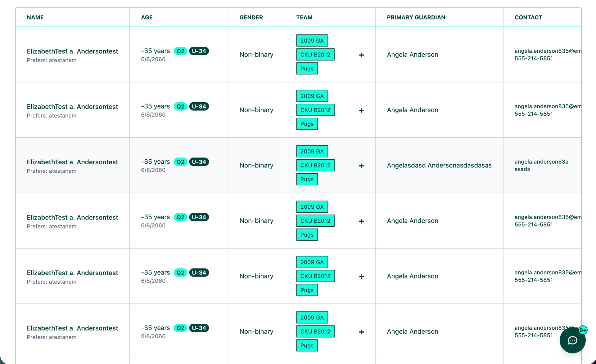The height and width of the screenshot is (364, 596).
Task: Click the angela.anderson83a email address
Action: [x=541, y=162]
